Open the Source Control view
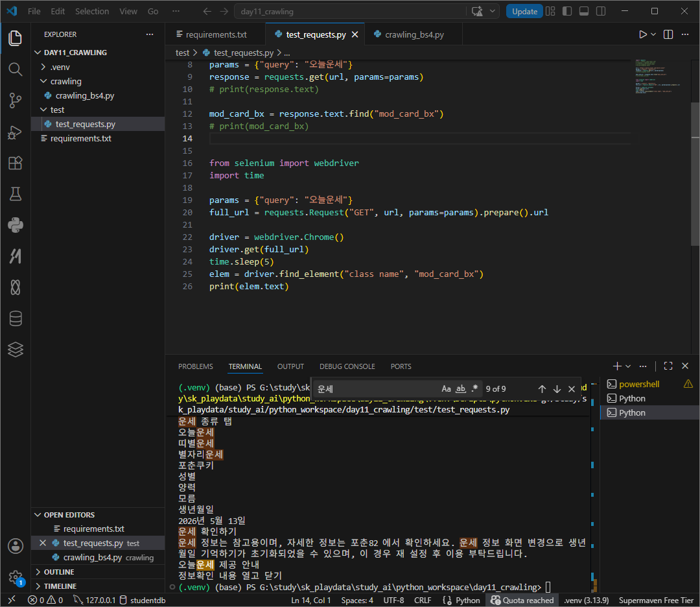700x607 pixels. 15,101
